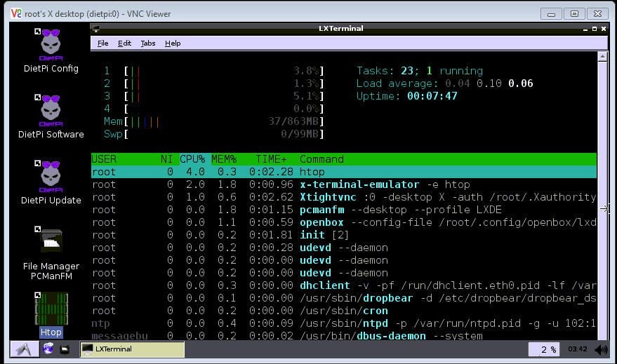
Task: Open the Tabs menu in LXTerminal
Action: click(x=148, y=43)
